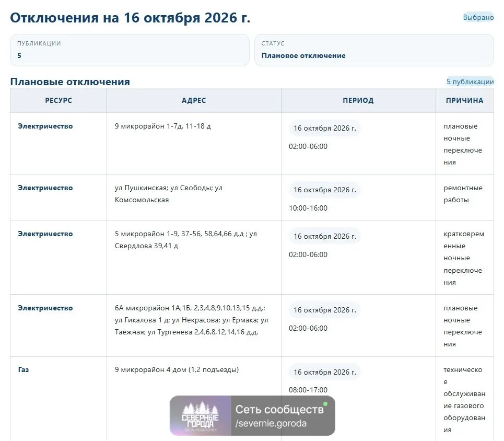Click the heading 'Отключения на 16 октября 2026 г.'
Screen dimensions: 504x441
click(x=130, y=18)
